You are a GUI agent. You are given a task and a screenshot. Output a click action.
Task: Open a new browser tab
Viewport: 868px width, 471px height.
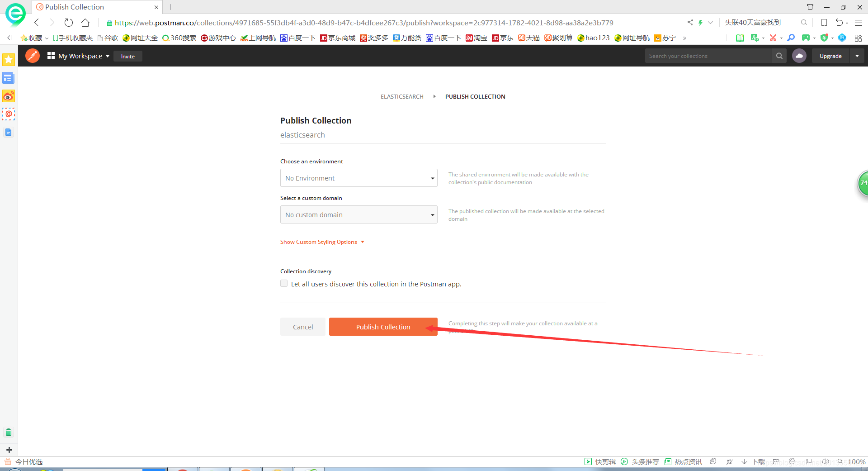click(170, 7)
